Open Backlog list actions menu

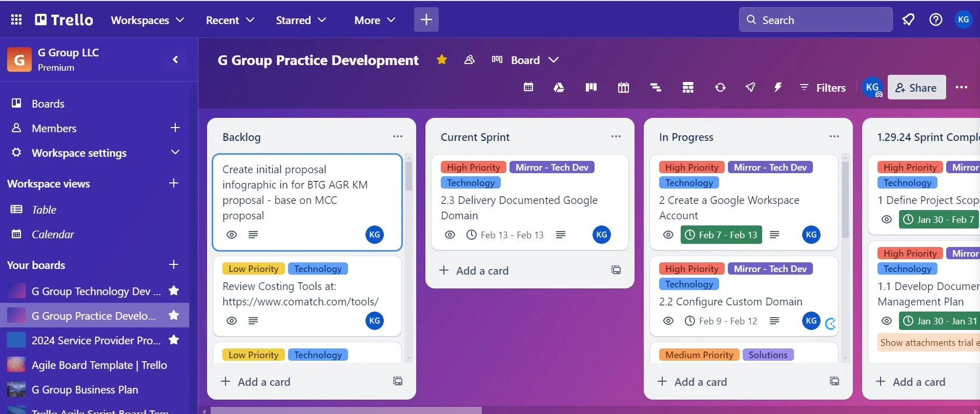[398, 136]
